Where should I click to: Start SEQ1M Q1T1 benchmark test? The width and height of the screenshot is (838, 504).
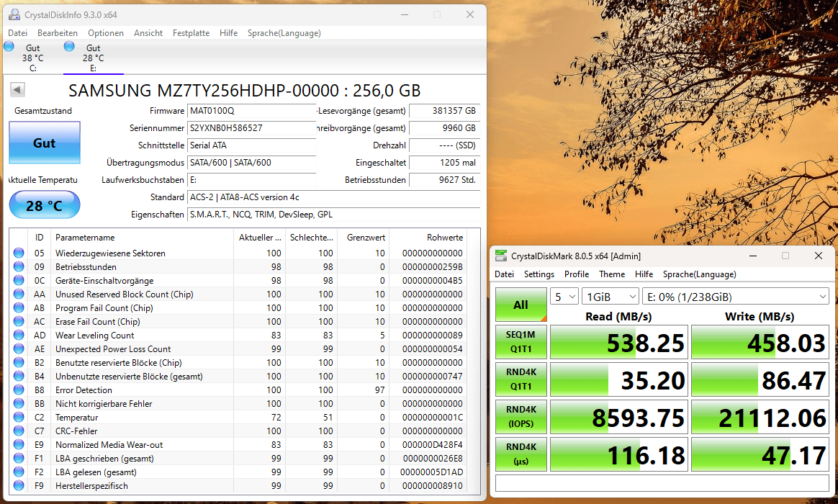click(521, 341)
